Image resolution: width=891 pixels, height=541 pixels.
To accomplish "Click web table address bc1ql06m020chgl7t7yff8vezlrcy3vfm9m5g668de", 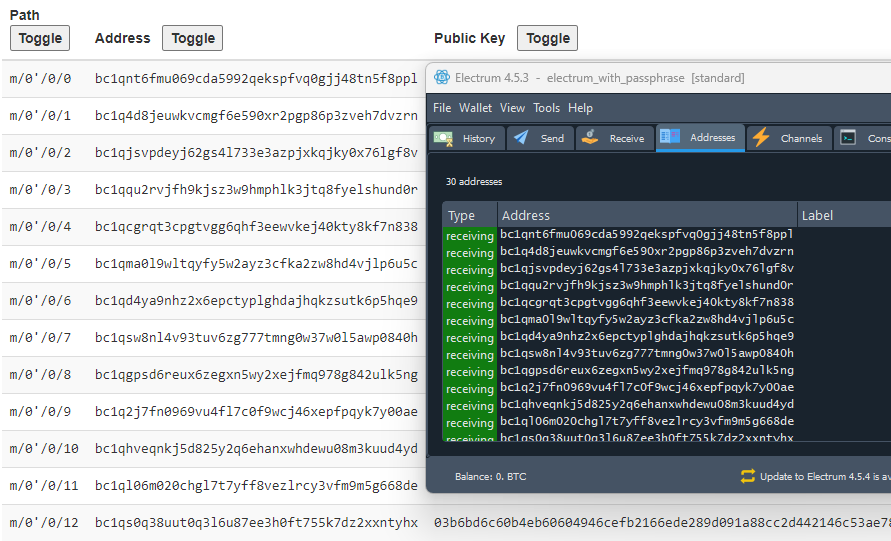I will 256,486.
